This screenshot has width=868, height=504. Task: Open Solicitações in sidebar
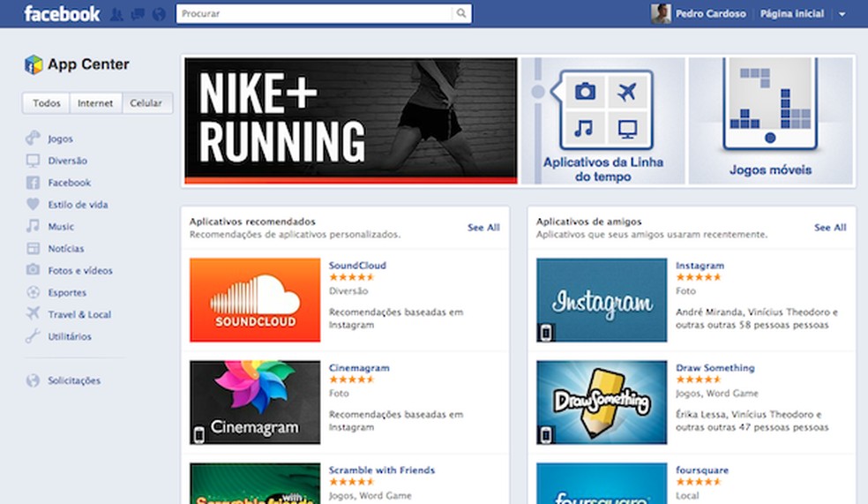(x=74, y=380)
